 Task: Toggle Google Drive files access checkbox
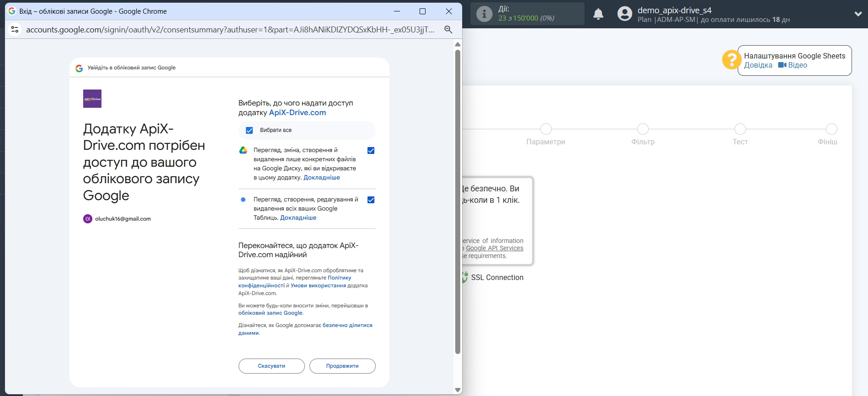coord(371,151)
